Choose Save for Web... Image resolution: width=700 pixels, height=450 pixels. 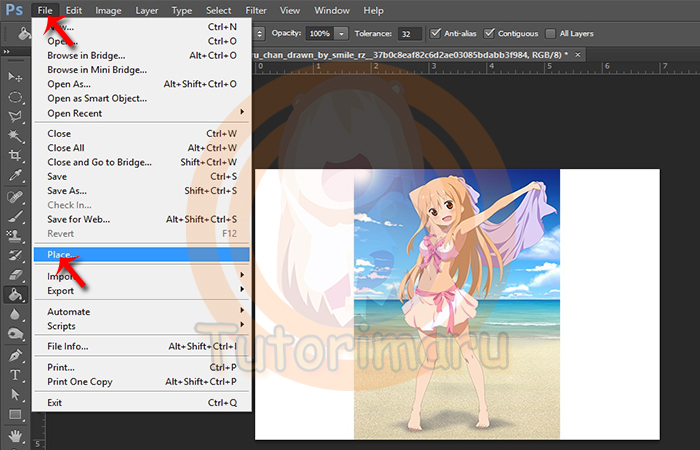[x=142, y=219]
